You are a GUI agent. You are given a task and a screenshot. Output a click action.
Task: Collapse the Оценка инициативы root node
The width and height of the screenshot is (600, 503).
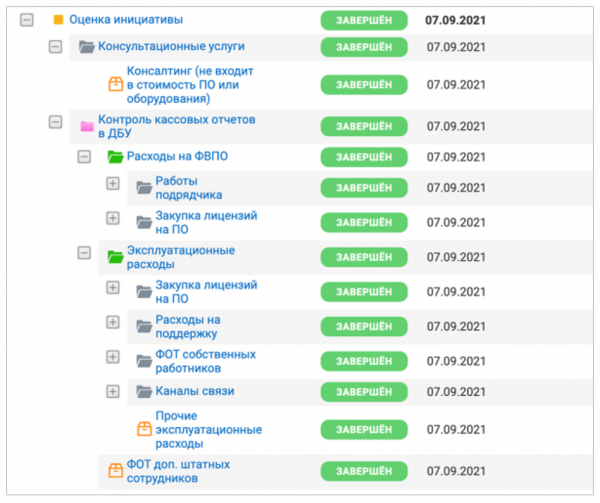[27, 20]
